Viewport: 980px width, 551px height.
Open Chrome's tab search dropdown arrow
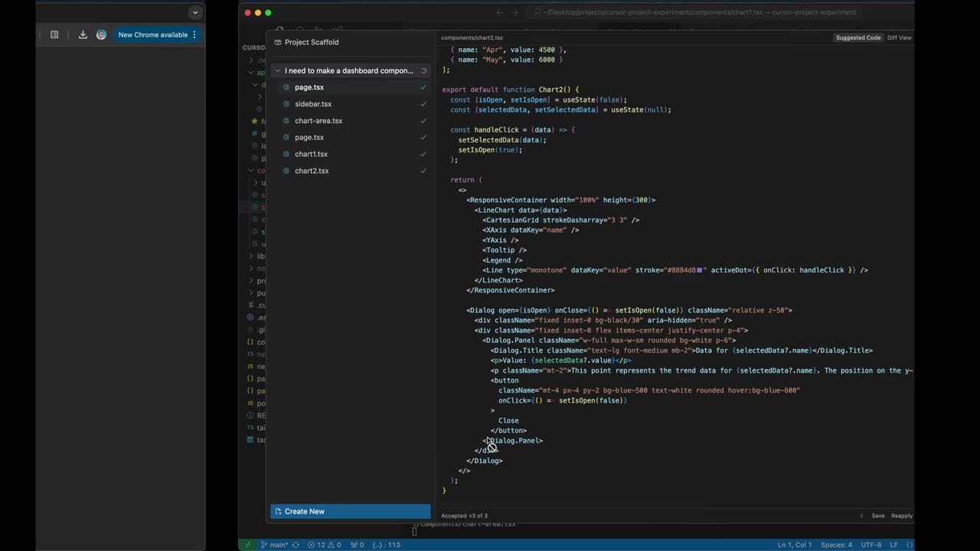195,12
